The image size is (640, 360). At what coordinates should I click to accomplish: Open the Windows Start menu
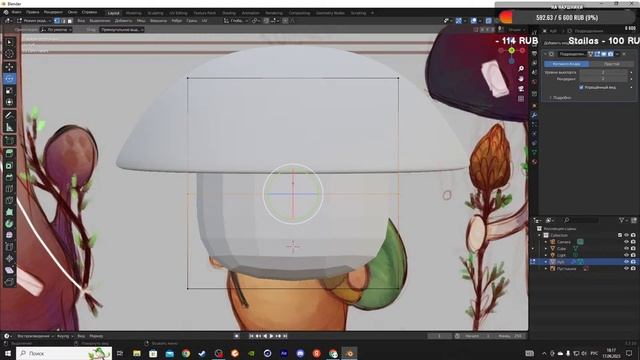(8, 353)
